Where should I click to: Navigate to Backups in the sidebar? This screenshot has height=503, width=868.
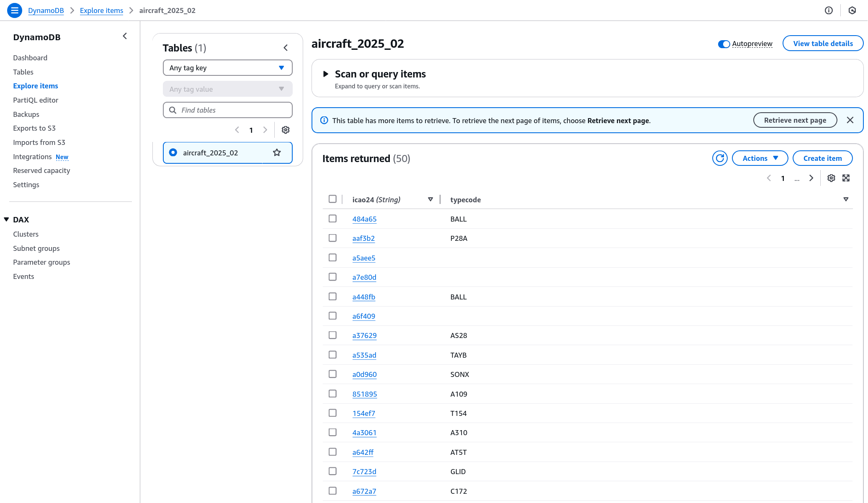26,114
